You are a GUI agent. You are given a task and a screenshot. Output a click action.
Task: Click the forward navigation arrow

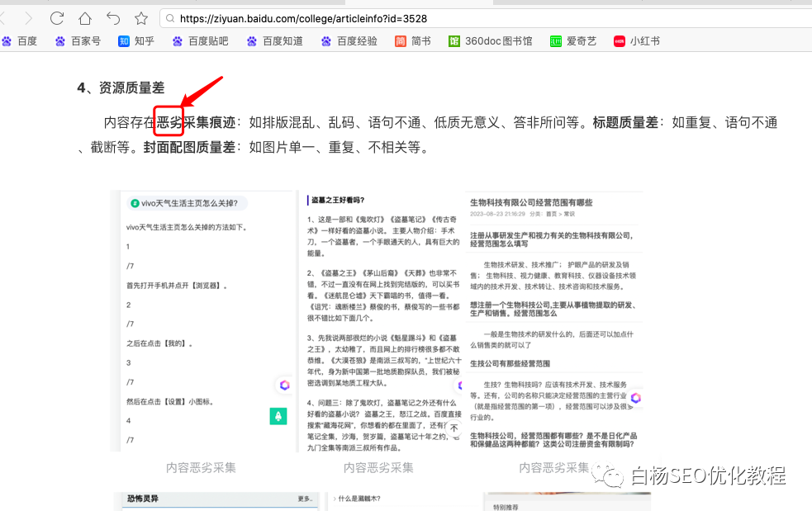click(30, 17)
